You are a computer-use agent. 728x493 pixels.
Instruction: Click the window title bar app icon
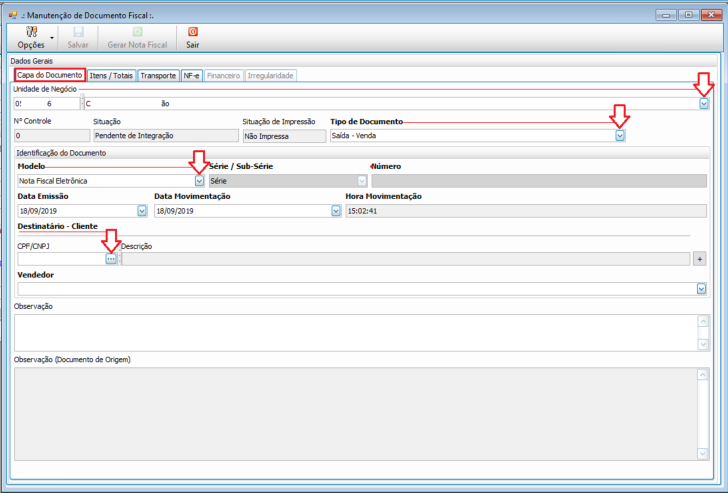point(13,15)
